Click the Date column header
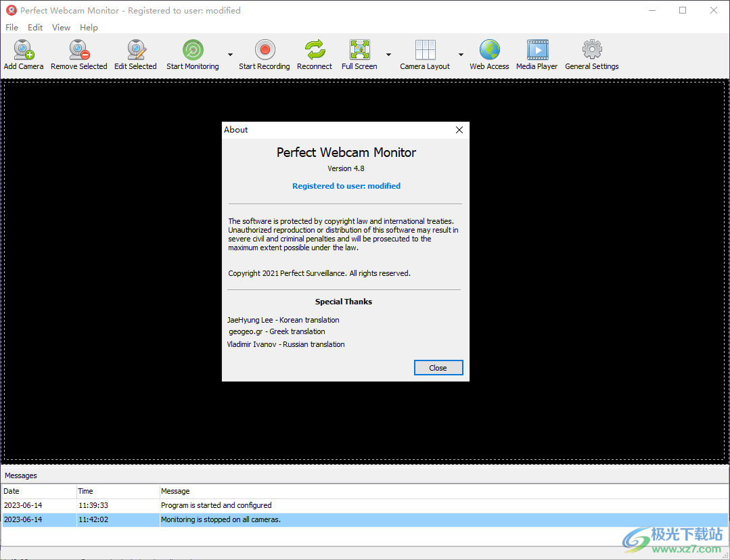The image size is (730, 560). point(39,491)
